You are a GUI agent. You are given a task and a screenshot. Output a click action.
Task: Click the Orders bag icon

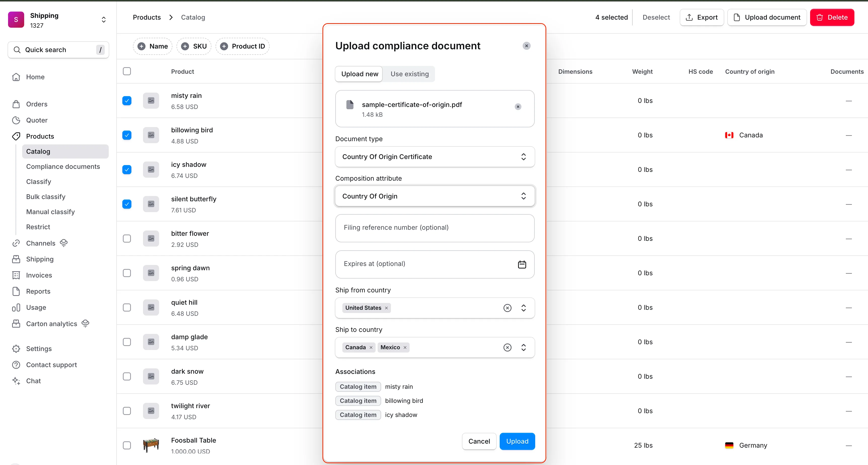click(16, 104)
